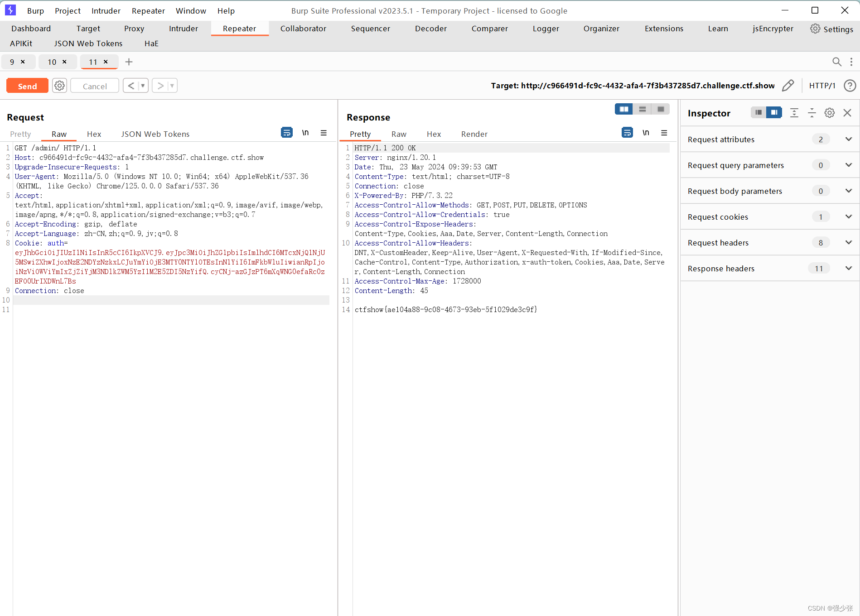Open the Project menu
This screenshot has width=860, height=616.
coord(68,11)
